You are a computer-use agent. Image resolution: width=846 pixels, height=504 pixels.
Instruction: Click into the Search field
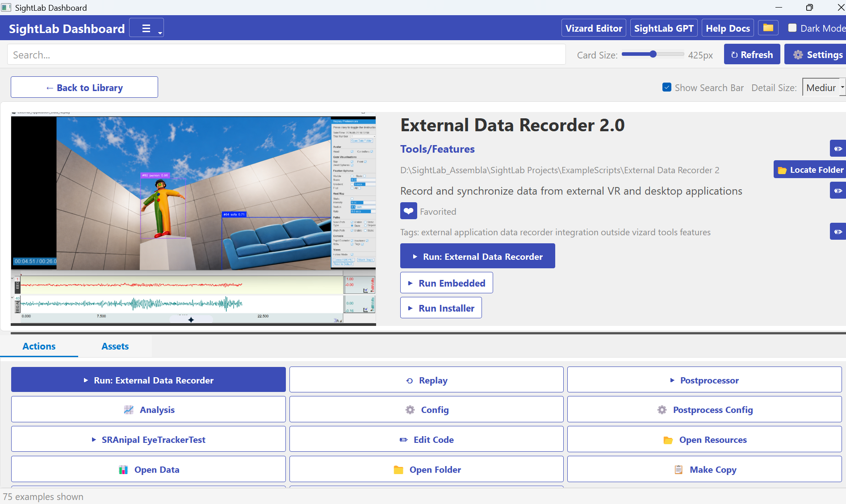[x=286, y=54]
